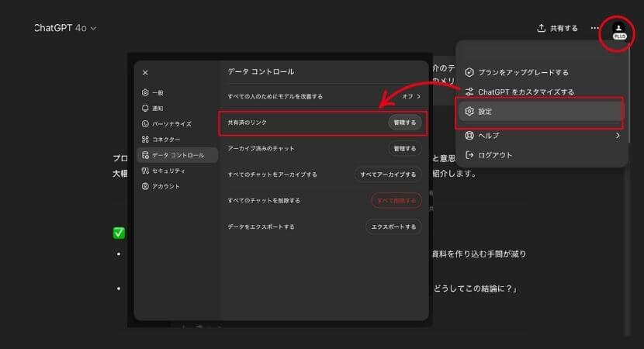
Task: Click the すべてアーカイブする button
Action: click(388, 174)
